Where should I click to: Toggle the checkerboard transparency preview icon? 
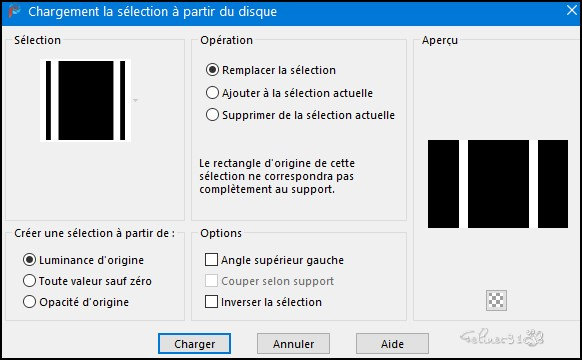[496, 300]
